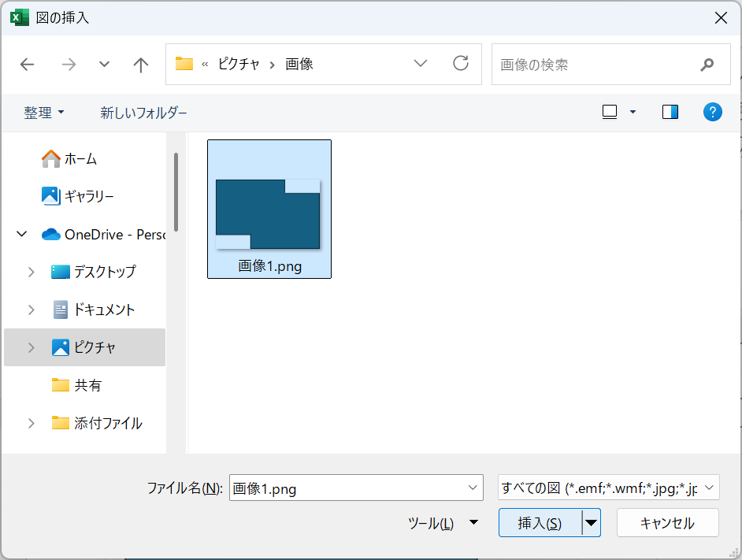Click the magnifier search icon
The height and width of the screenshot is (560, 742).
(x=707, y=65)
